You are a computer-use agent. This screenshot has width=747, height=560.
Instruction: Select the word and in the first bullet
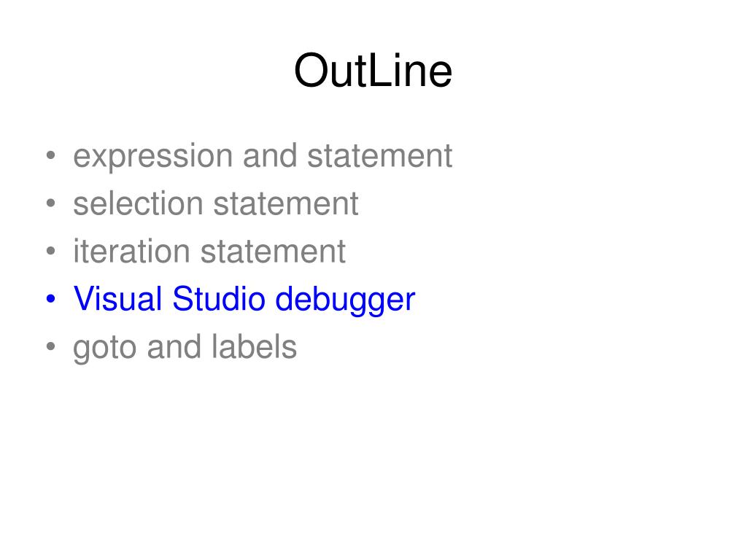point(270,156)
